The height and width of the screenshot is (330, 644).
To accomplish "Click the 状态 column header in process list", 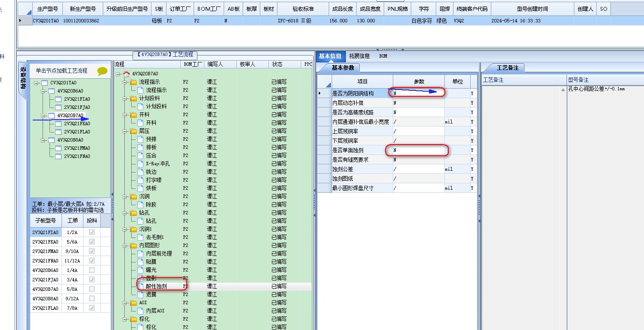I will pyautogui.click(x=285, y=64).
